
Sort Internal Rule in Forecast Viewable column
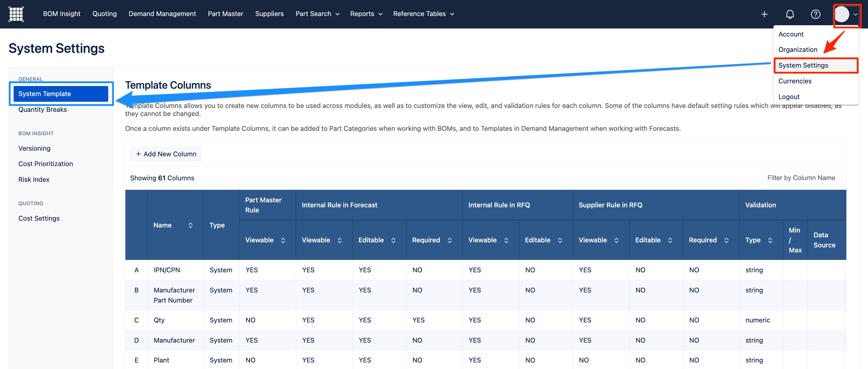coord(340,240)
